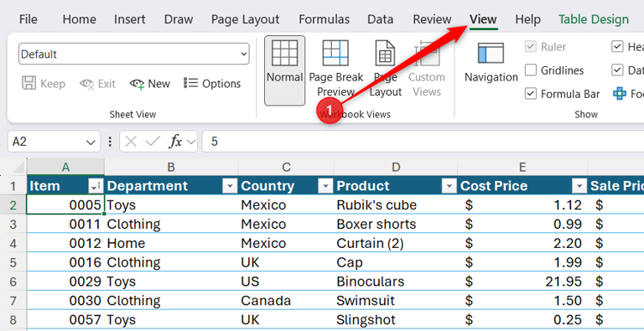
Task: Expand the Name Box dropdown
Action: [x=91, y=142]
